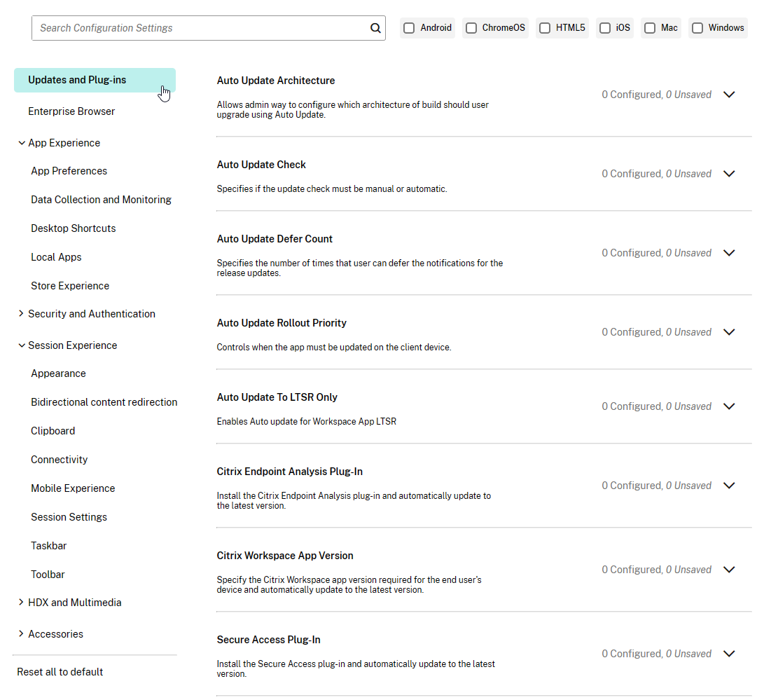
Task: Expand Auto Update Rollout Priority chevron
Action: point(729,332)
